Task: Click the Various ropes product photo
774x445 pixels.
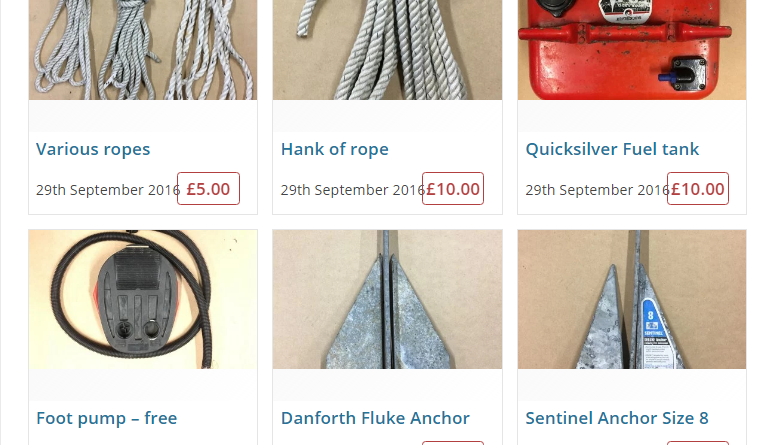Action: point(143,50)
